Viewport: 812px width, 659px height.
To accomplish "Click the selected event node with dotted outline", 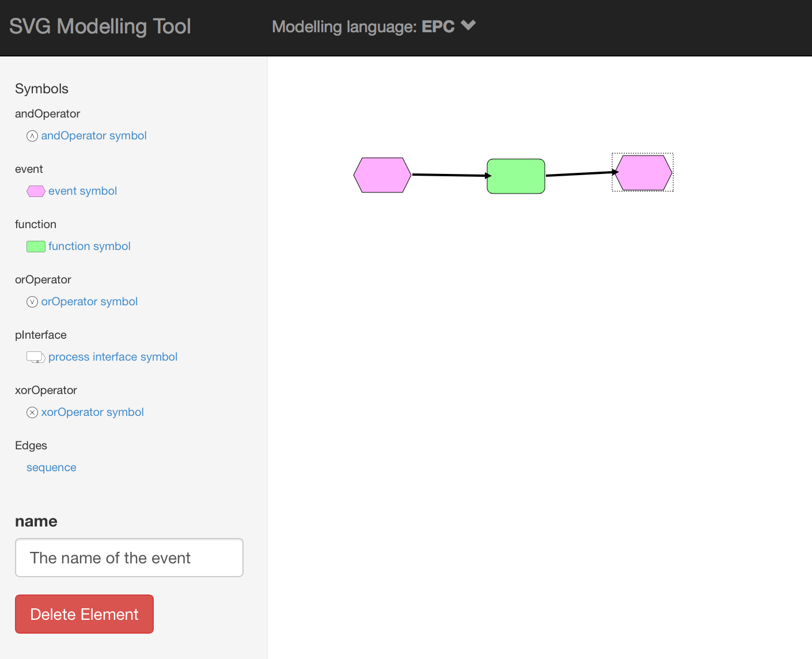I will coord(643,172).
